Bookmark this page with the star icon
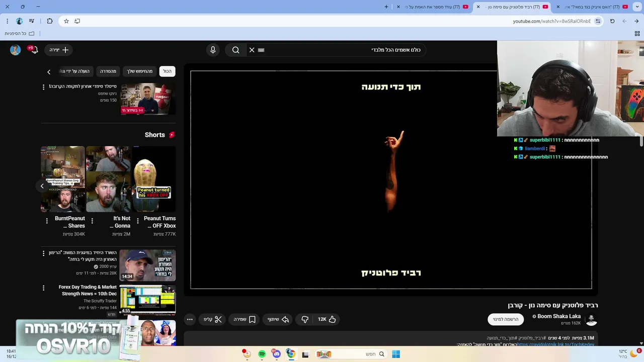The width and height of the screenshot is (644, 362). tap(66, 21)
